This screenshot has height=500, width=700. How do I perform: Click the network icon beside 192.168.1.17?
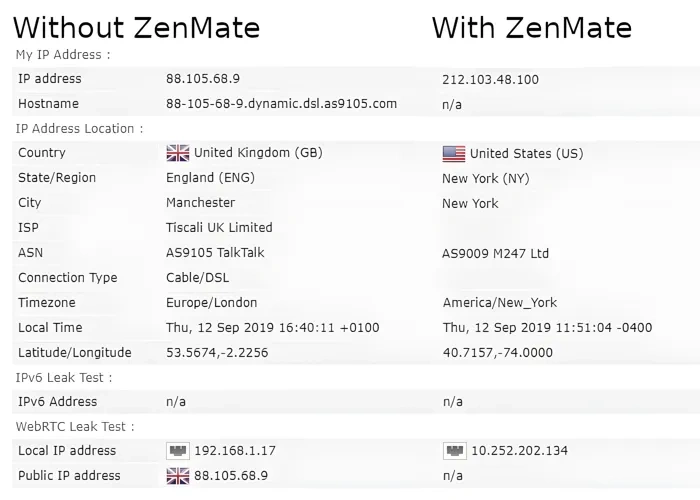[178, 450]
